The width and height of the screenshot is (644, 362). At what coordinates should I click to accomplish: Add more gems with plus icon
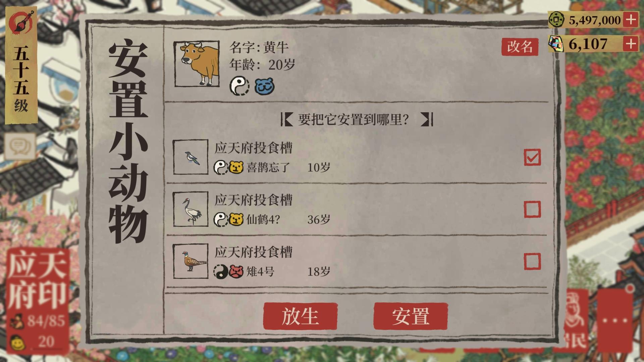click(x=631, y=44)
